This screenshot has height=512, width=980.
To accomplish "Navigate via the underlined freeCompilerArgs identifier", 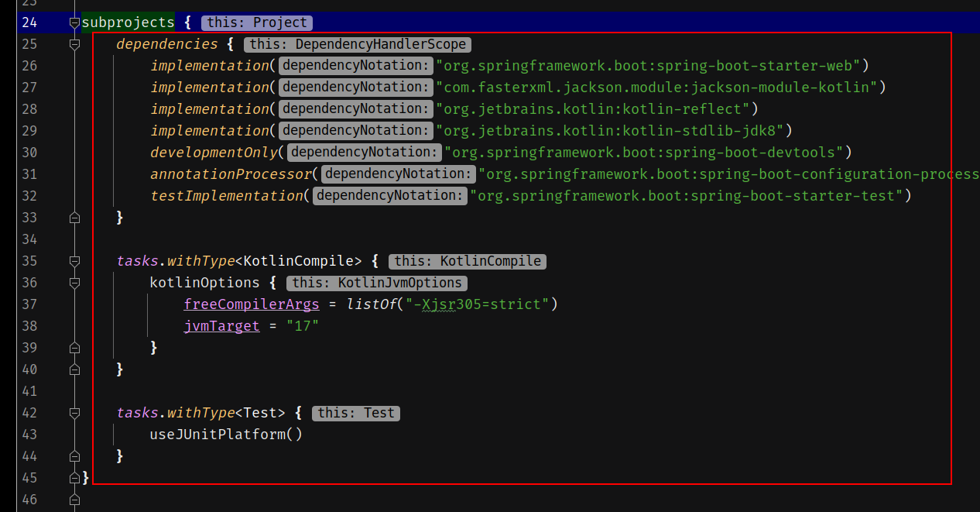I will coord(251,304).
